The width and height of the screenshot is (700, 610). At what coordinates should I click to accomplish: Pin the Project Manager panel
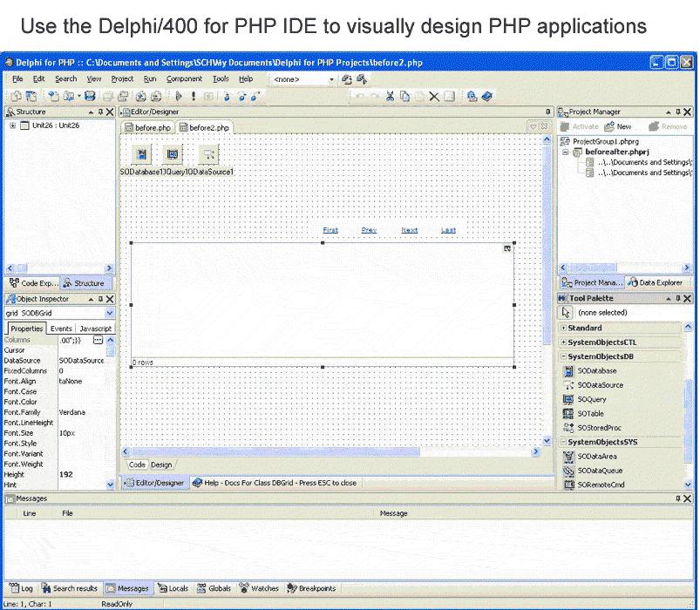(678, 112)
